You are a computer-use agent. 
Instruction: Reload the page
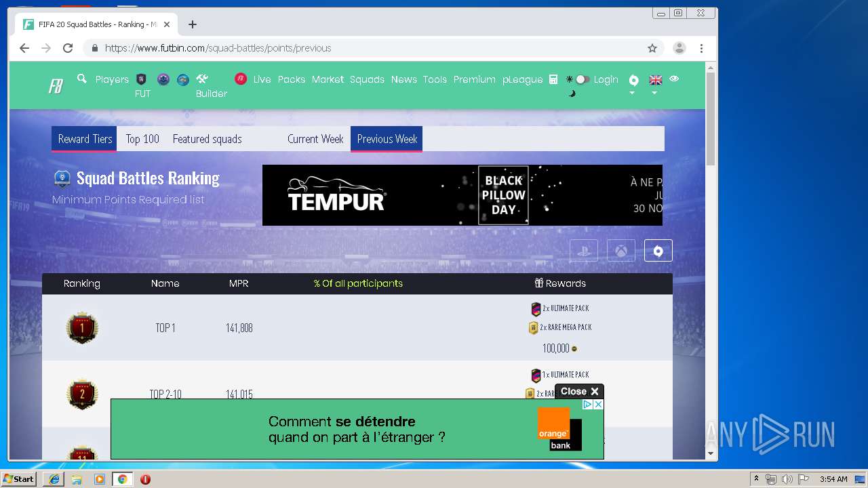pos(68,48)
